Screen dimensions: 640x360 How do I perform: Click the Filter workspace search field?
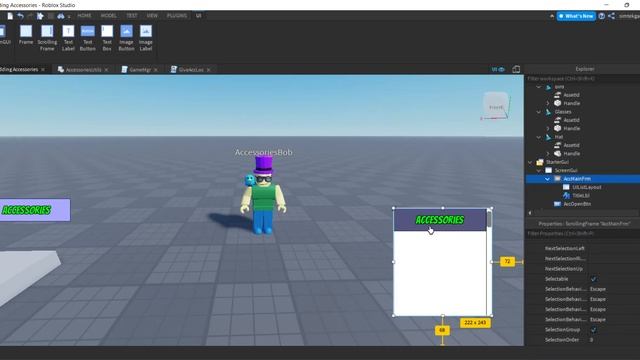click(x=583, y=78)
